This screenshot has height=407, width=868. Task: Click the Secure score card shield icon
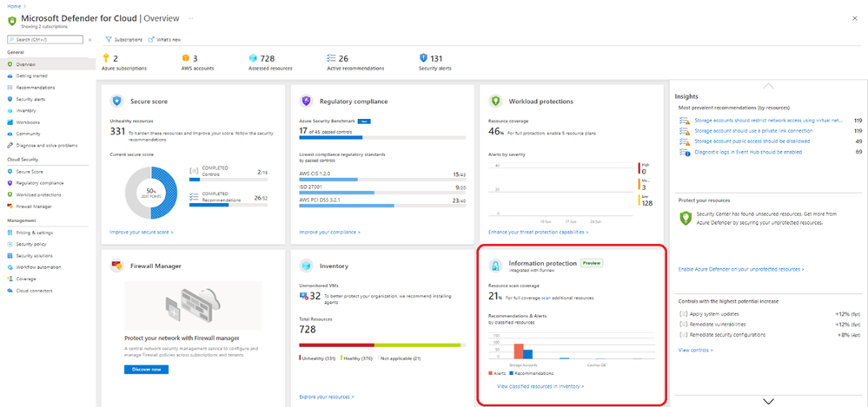(x=117, y=102)
